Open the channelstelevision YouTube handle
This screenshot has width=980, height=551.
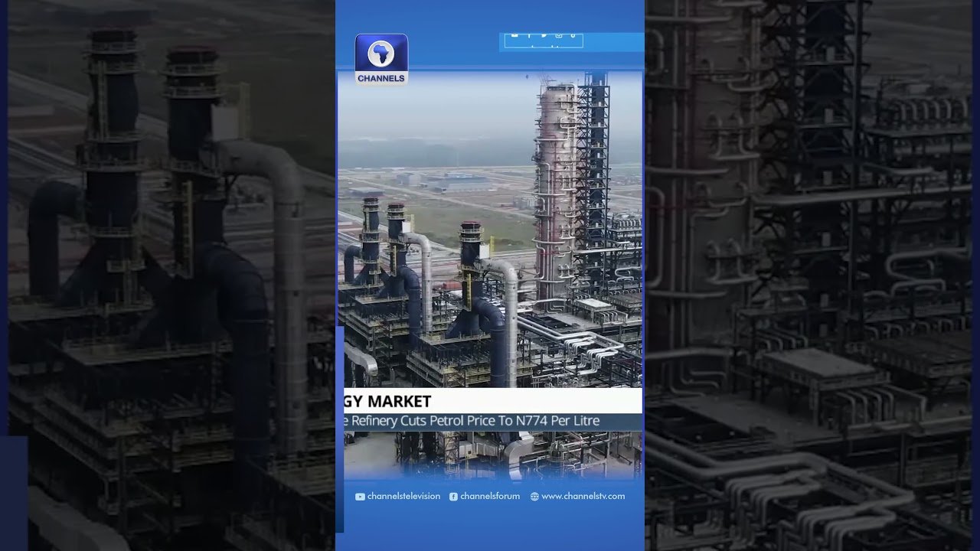[403, 497]
